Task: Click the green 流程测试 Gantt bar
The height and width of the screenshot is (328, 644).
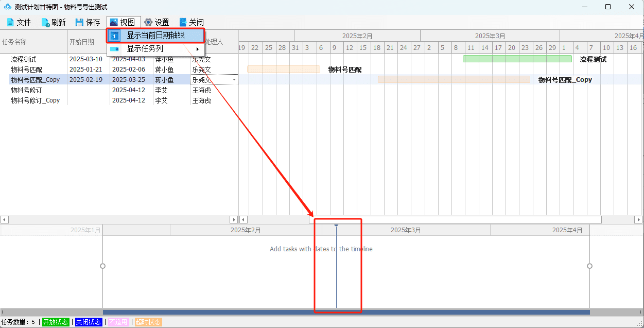Action: tap(517, 59)
